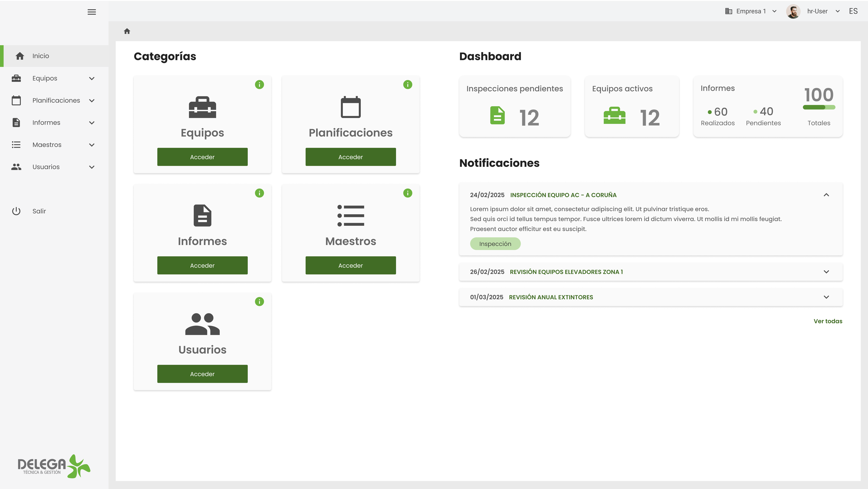The height and width of the screenshot is (489, 868).
Task: Click the hr-User avatar picture
Action: coord(793,11)
